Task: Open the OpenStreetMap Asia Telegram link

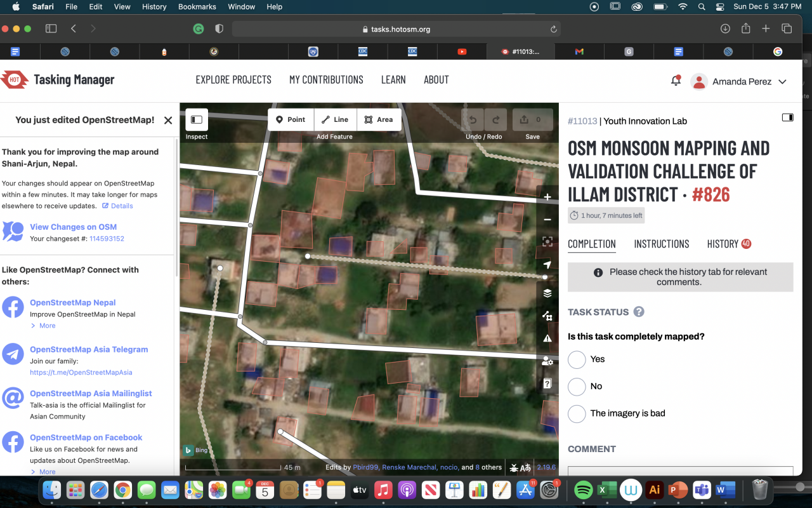Action: click(x=89, y=349)
